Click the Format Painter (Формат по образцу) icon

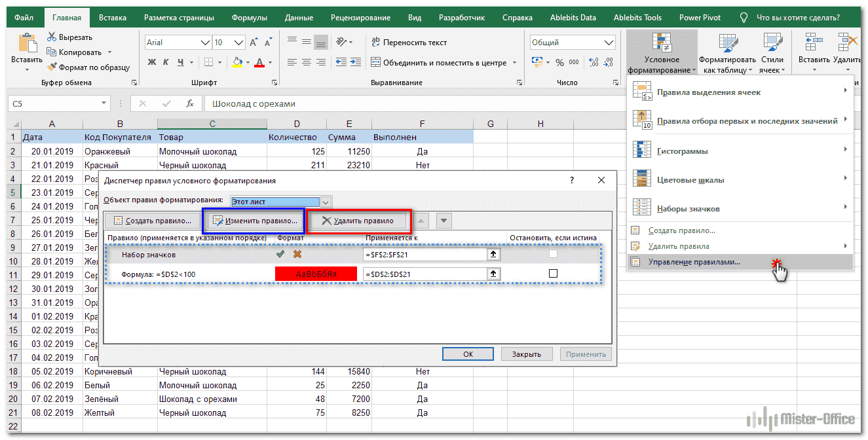coord(52,67)
